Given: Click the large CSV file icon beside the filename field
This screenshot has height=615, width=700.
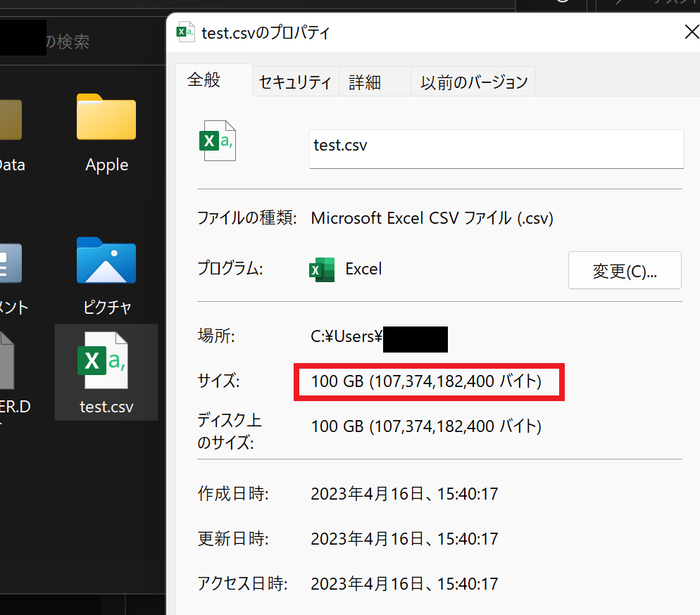Looking at the screenshot, I should [218, 141].
